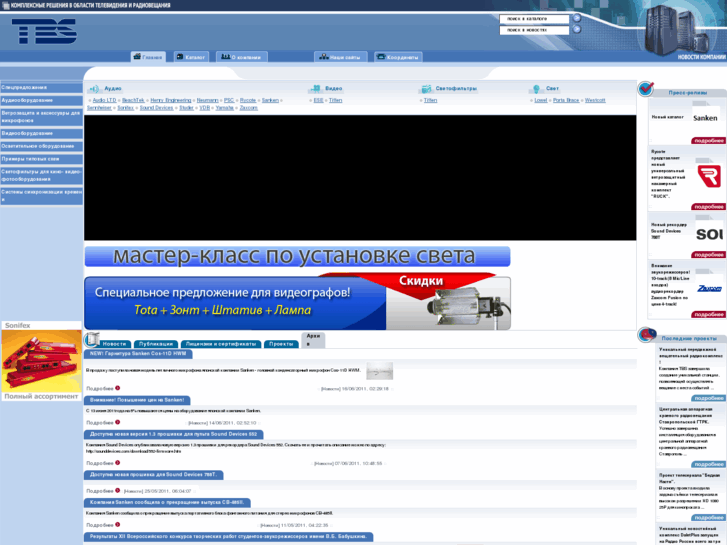Switch to the Лицензии и сертификаты tab
The width and height of the screenshot is (727, 545).
pos(221,344)
